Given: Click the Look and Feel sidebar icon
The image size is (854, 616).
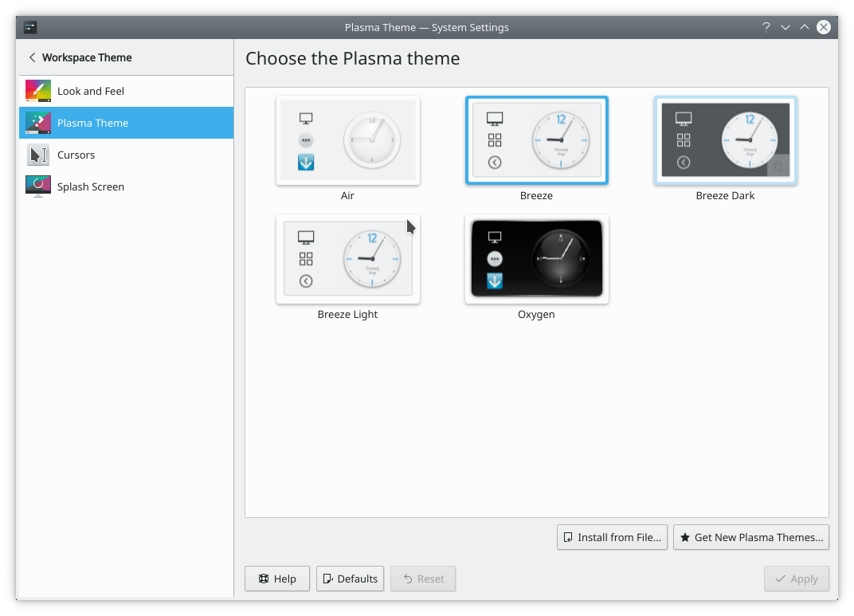Looking at the screenshot, I should click(38, 91).
